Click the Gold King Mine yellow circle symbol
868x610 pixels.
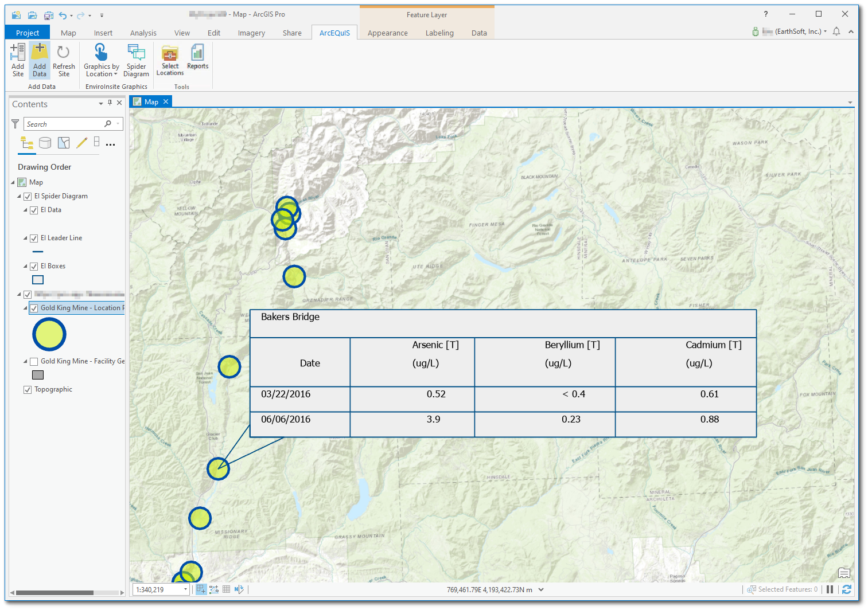pos(49,334)
